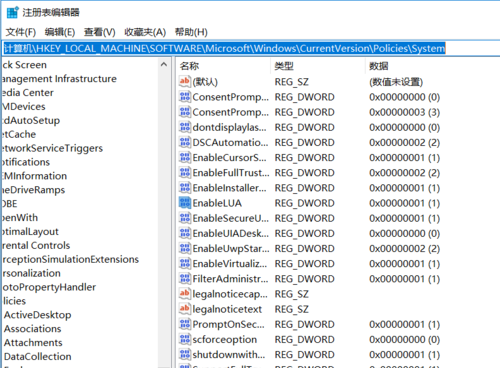Open the 文件(F) menu
The image size is (500, 368).
[x=21, y=32]
